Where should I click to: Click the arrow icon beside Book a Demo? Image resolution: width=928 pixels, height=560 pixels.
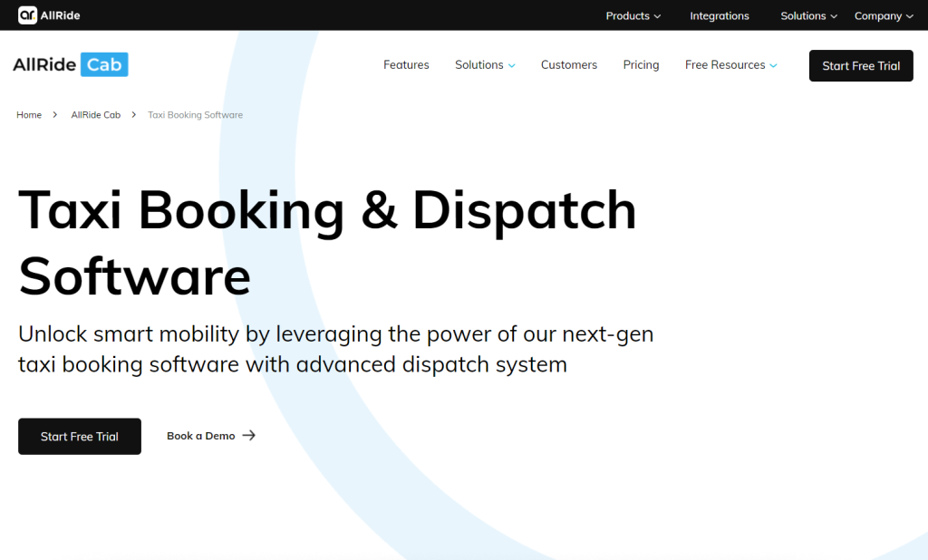coord(249,436)
